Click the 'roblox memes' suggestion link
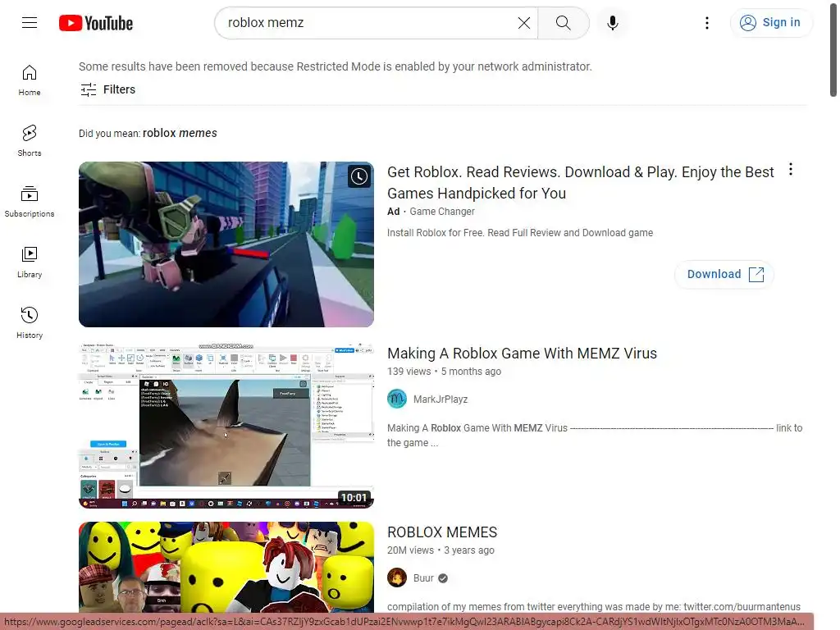840x630 pixels. [180, 133]
